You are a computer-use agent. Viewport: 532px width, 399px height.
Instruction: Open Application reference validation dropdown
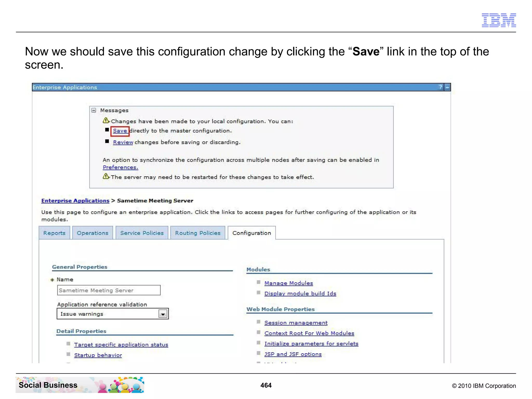coord(113,314)
